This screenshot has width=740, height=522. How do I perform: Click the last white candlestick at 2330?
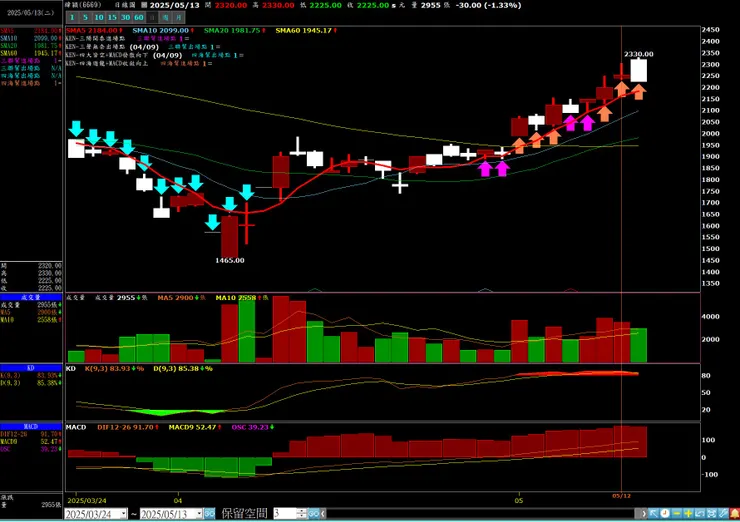click(639, 70)
